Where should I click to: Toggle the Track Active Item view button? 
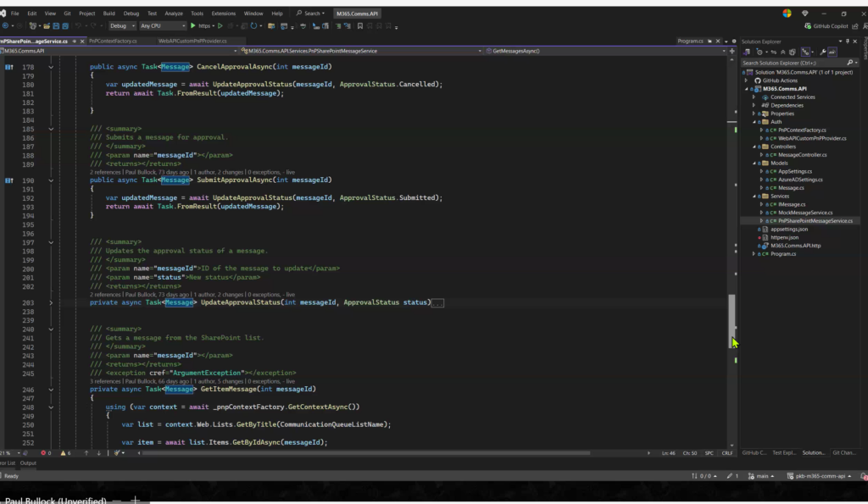click(x=806, y=52)
